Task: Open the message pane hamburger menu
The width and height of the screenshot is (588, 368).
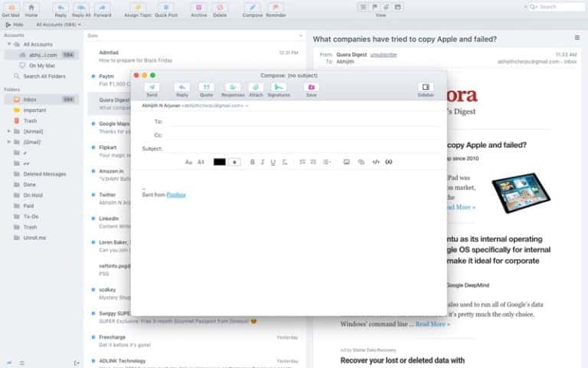Action: pos(577,38)
